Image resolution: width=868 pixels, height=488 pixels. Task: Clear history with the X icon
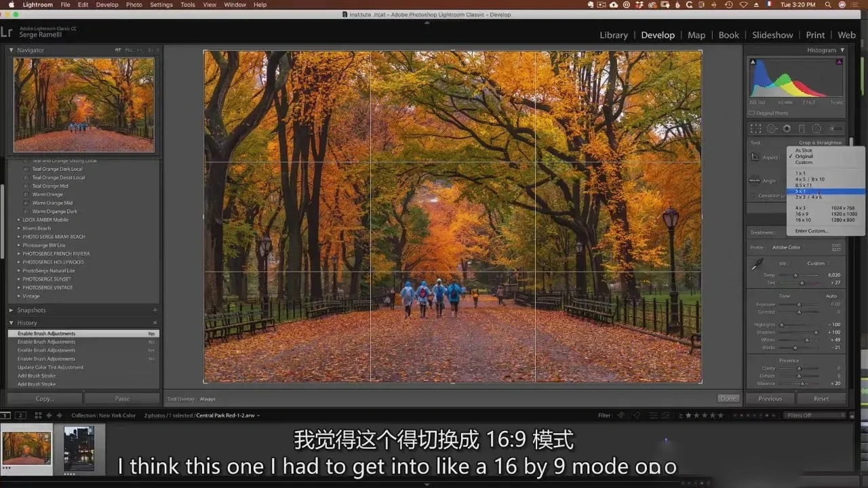tap(155, 323)
